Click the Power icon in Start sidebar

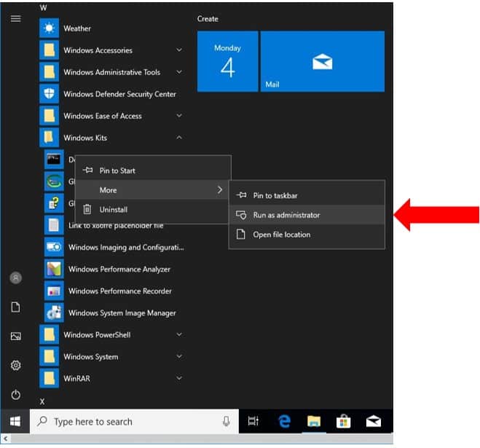coord(15,394)
